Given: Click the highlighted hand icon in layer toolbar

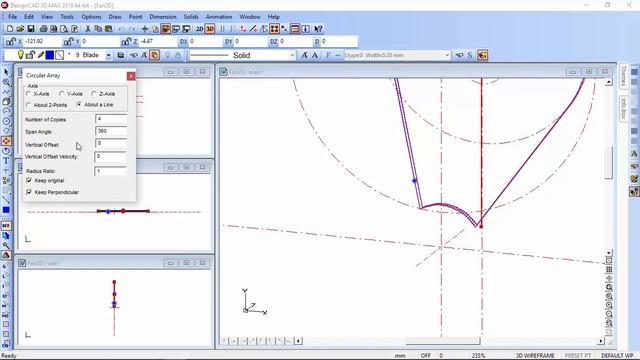Looking at the screenshot, I should coord(155,55).
